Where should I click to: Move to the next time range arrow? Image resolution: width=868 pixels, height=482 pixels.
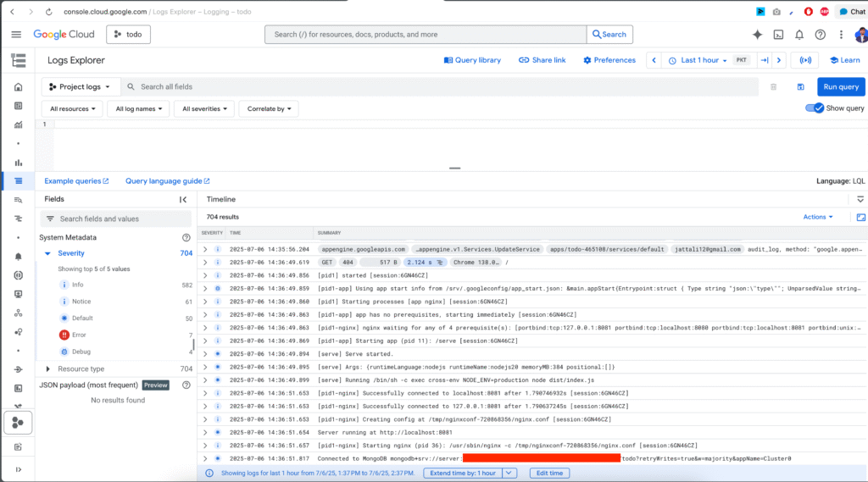(779, 60)
